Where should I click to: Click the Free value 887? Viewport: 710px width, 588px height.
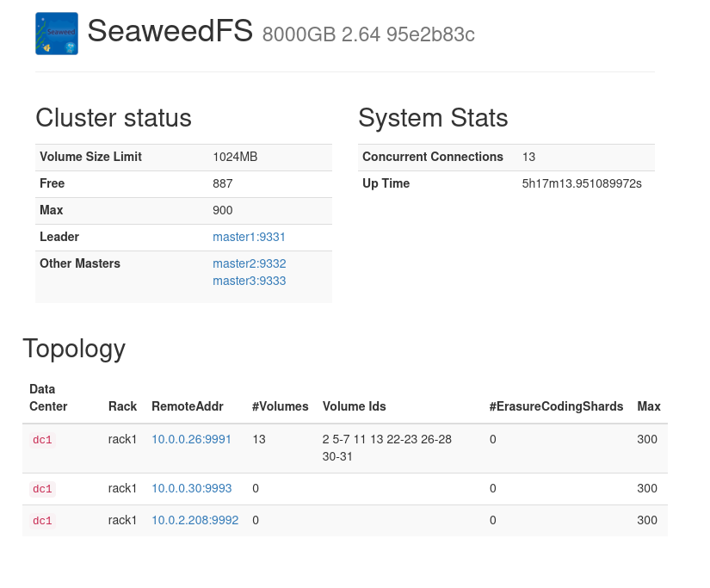(222, 183)
